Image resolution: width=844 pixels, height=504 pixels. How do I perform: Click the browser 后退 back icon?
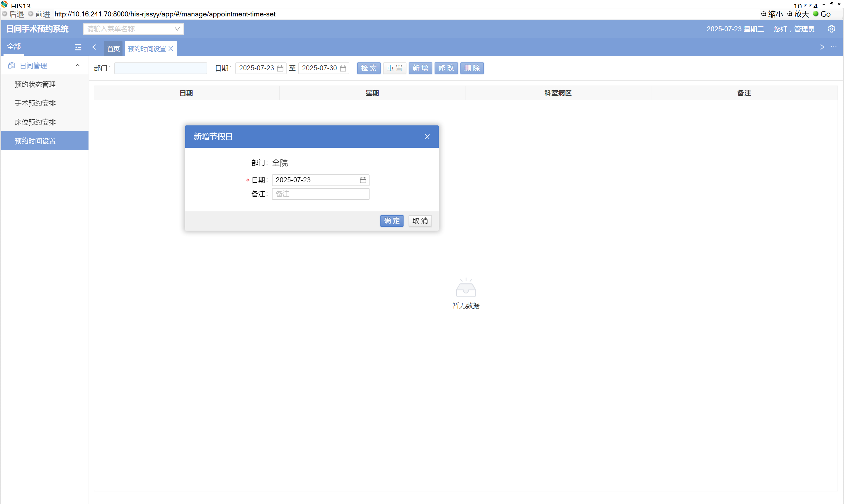click(x=5, y=14)
